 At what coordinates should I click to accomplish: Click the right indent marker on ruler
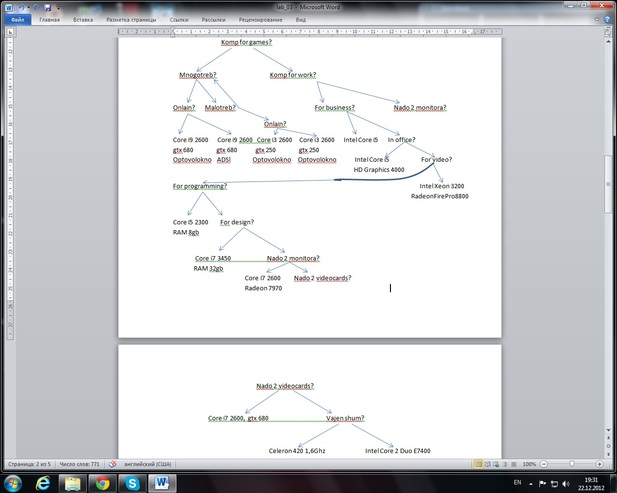[474, 33]
